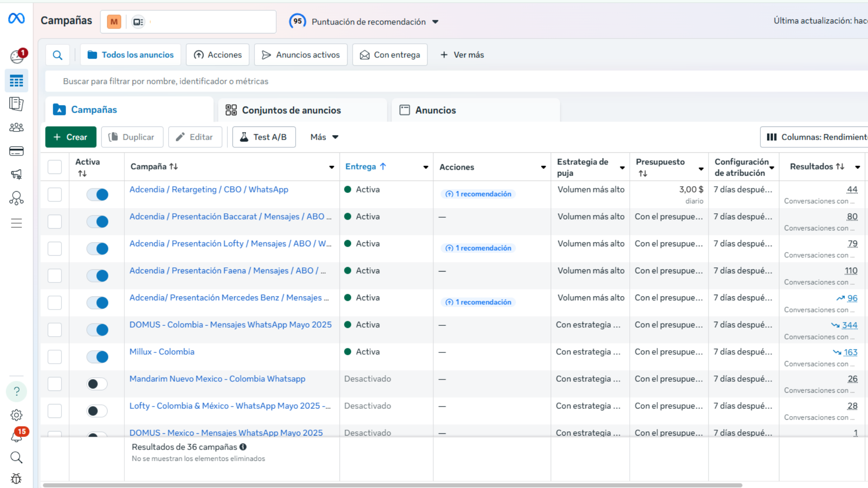Screen dimensions: 868x488
Task: Click the Duplicar button
Action: pyautogui.click(x=132, y=137)
